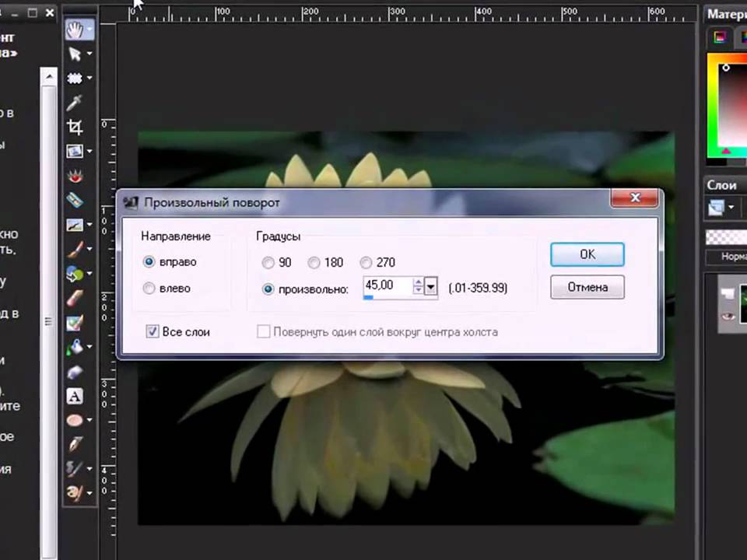Open the Straighten tool flyout arrow
Viewport: 747px width, 560px height.
pyautogui.click(x=89, y=152)
